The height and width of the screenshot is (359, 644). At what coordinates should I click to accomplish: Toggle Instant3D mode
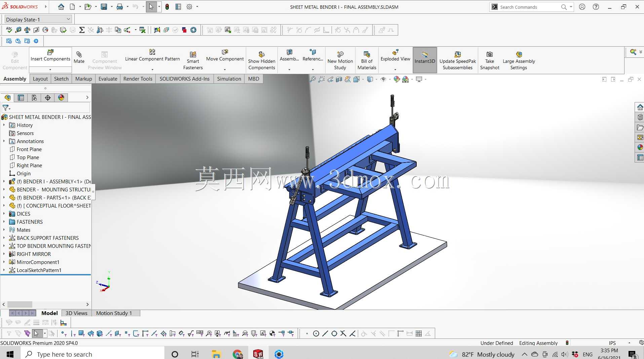pos(425,60)
